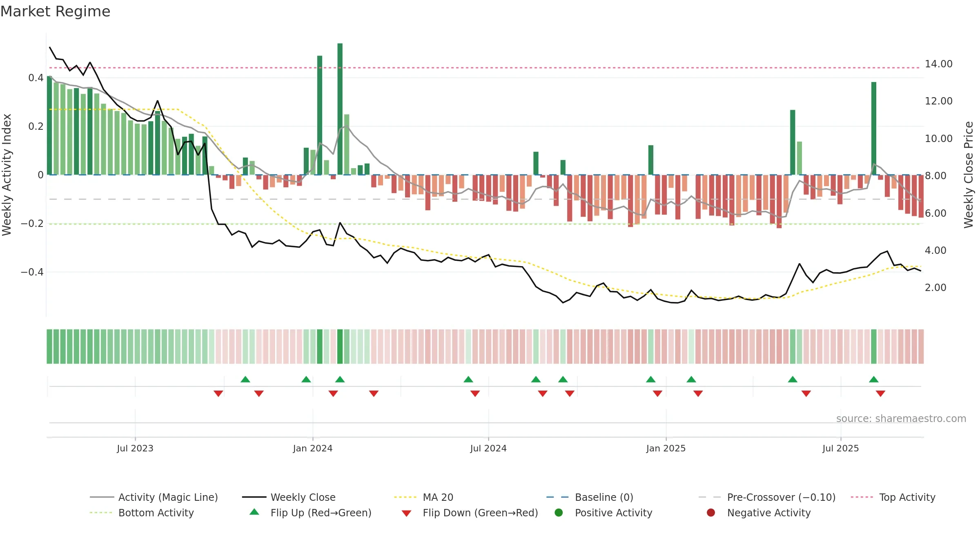Toggle the Flip Down (Green→Red) legend entry
The width and height of the screenshot is (980, 551).
(x=470, y=513)
